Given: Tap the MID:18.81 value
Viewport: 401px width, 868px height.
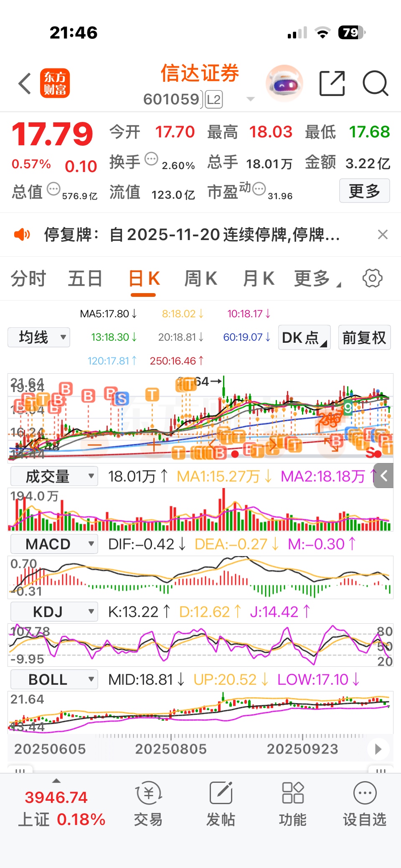Looking at the screenshot, I should (146, 679).
